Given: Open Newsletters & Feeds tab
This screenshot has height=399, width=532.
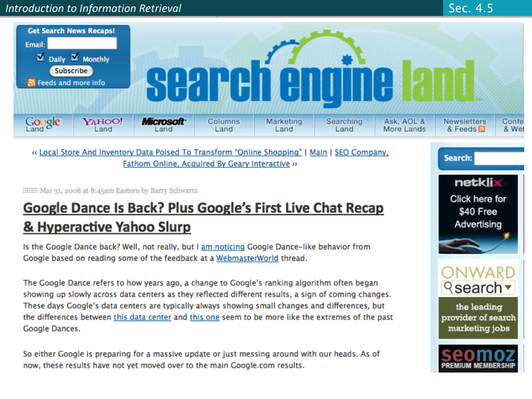Looking at the screenshot, I should 465,125.
